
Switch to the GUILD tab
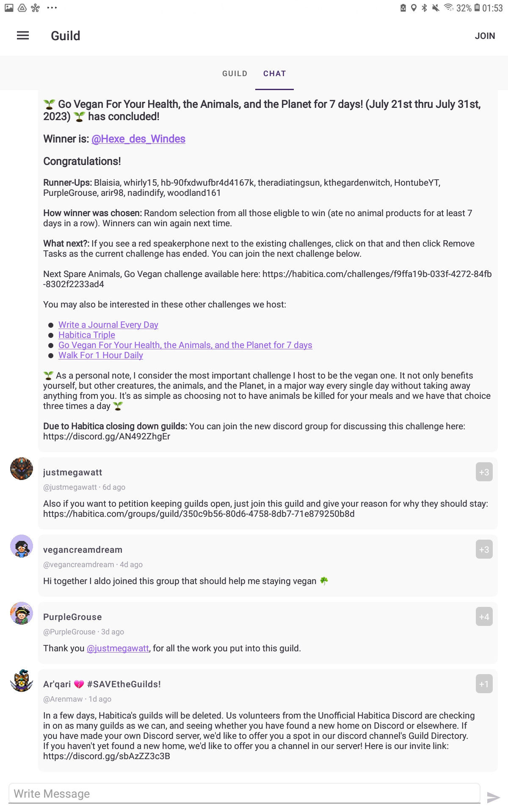[235, 74]
